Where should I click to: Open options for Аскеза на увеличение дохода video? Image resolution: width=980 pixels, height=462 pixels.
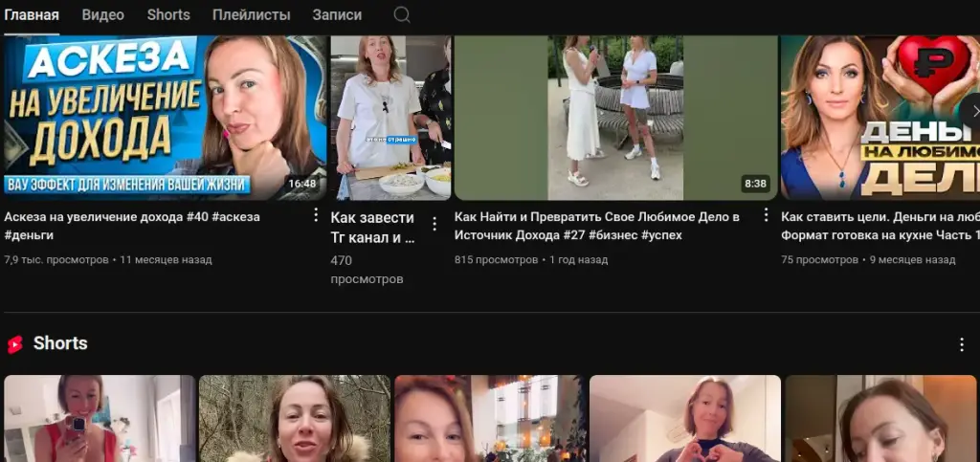[x=316, y=215]
